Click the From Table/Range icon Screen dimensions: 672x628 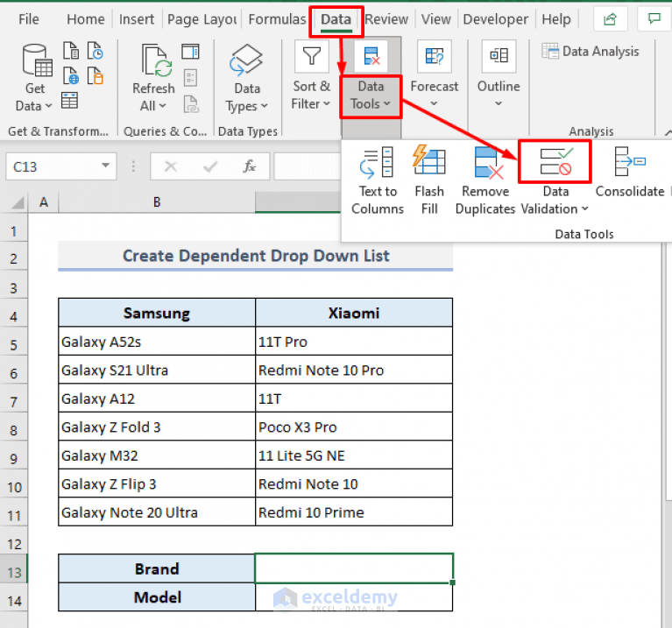point(69,101)
